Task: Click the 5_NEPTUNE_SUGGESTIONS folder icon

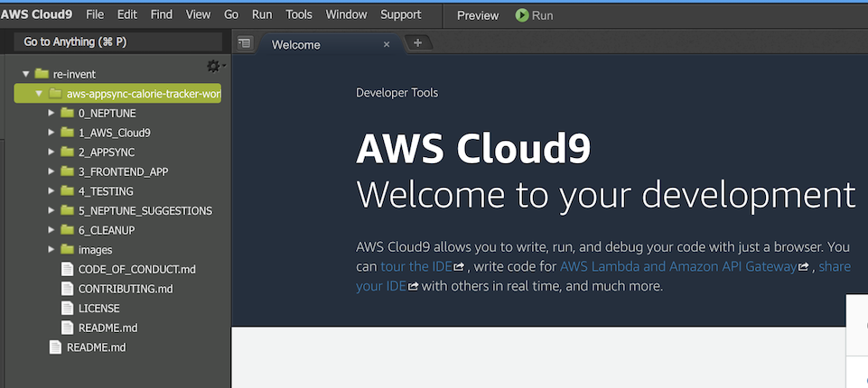Action: (x=68, y=210)
